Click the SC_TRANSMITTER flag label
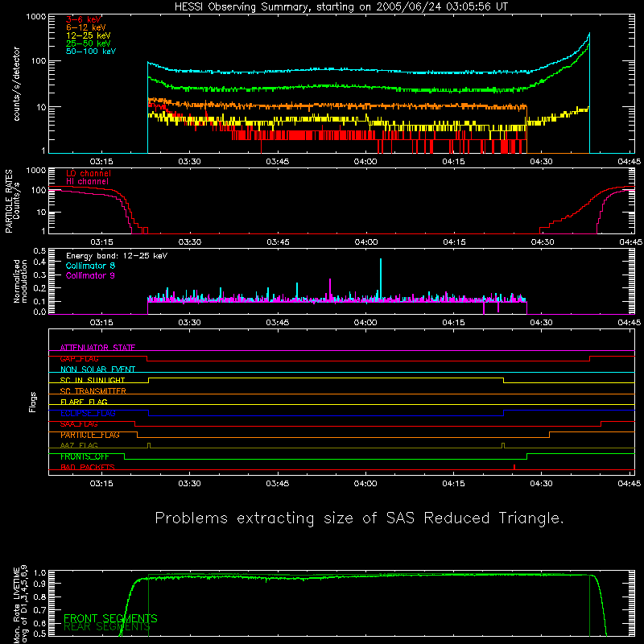Image resolution: width=644 pixels, height=644 pixels. [x=93, y=391]
